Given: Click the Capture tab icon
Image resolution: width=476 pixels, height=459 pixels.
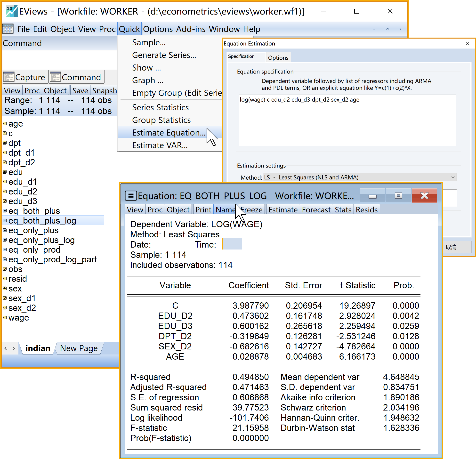Looking at the screenshot, I should (x=8, y=77).
